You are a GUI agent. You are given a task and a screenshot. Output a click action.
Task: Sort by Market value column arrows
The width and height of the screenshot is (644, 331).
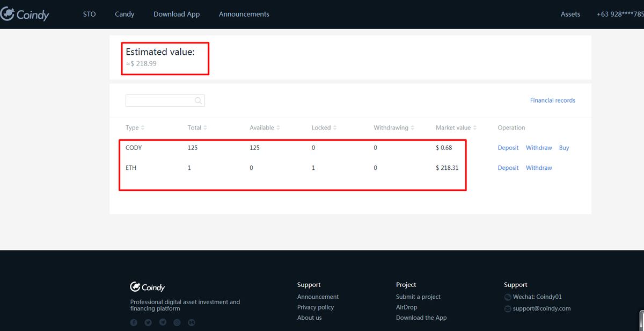(x=475, y=128)
